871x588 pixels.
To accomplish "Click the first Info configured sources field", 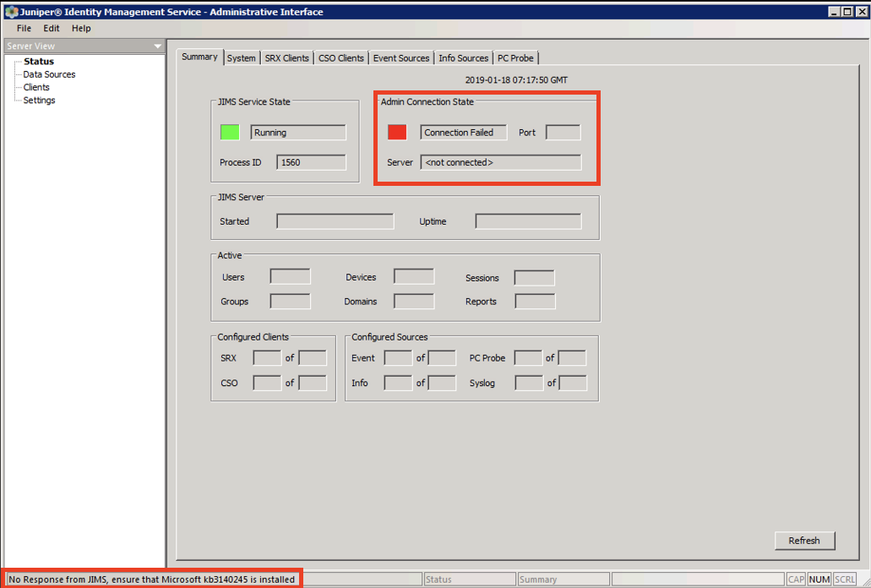I will tap(398, 383).
